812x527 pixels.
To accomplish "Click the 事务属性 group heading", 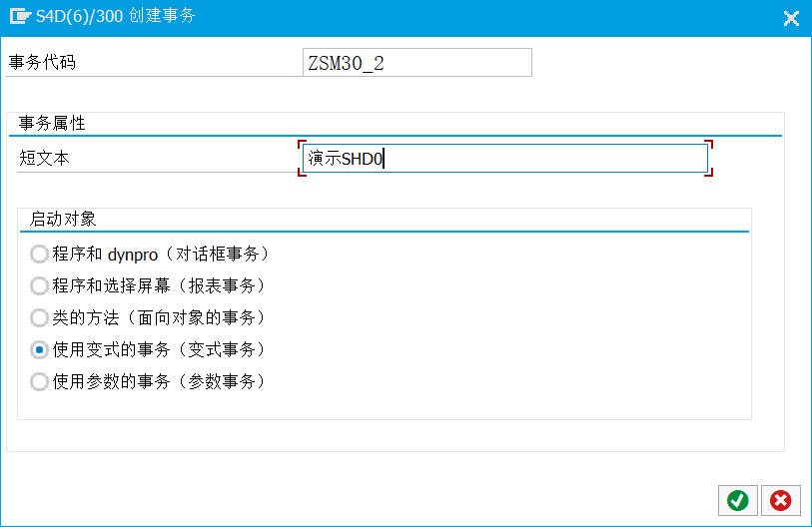I will [x=52, y=123].
